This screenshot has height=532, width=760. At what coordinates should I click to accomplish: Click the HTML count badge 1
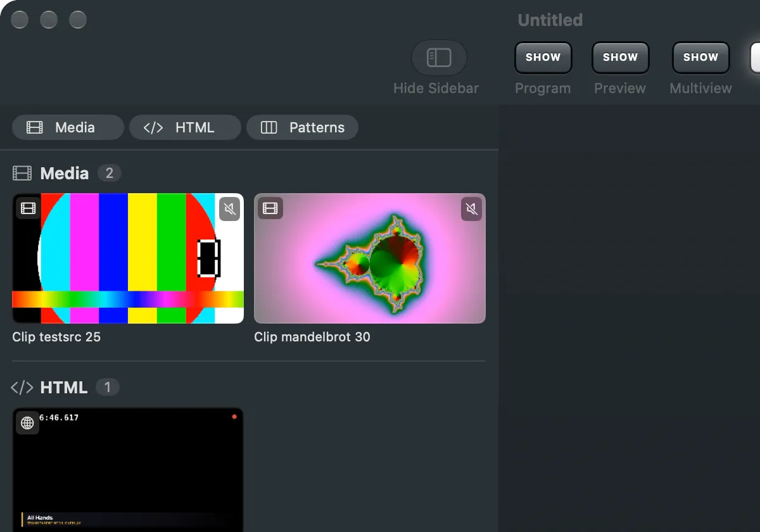pyautogui.click(x=108, y=387)
